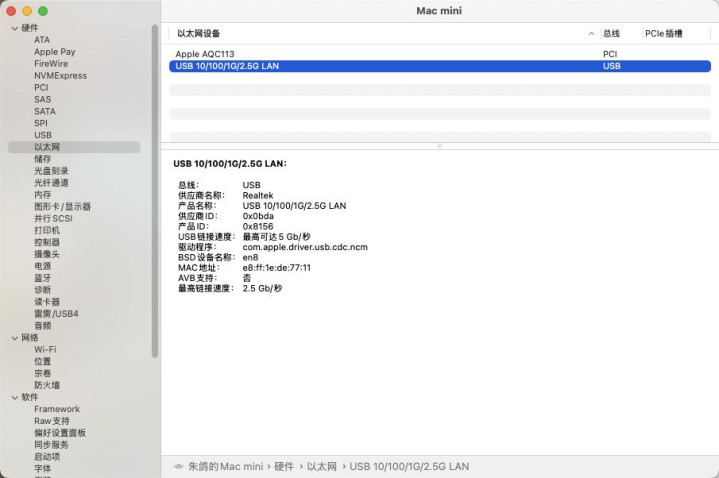Collapse the 硬件 section chevron
Image resolution: width=719 pixels, height=478 pixels.
15,28
